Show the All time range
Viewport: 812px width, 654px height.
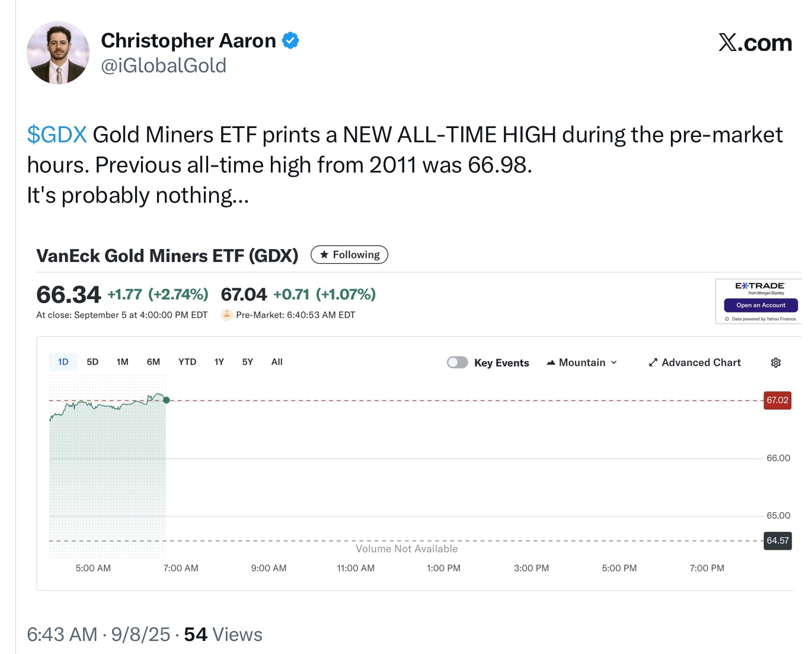click(x=277, y=362)
